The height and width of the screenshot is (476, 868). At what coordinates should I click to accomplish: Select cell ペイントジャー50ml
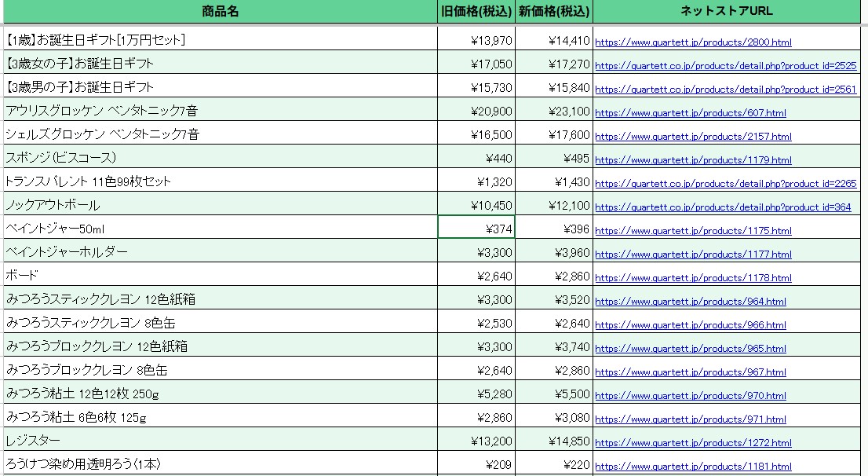click(x=221, y=228)
